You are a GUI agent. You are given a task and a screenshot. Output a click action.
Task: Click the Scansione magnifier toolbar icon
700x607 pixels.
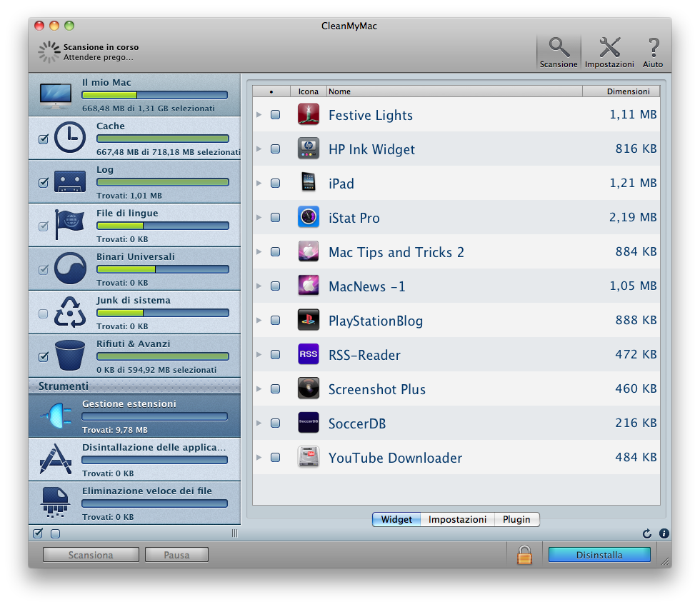[558, 49]
